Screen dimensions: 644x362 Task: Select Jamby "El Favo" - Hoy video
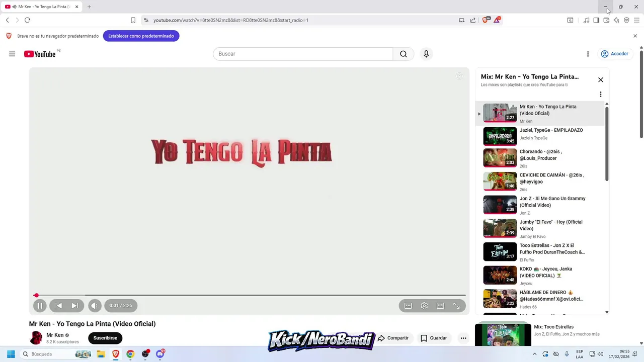540,229
